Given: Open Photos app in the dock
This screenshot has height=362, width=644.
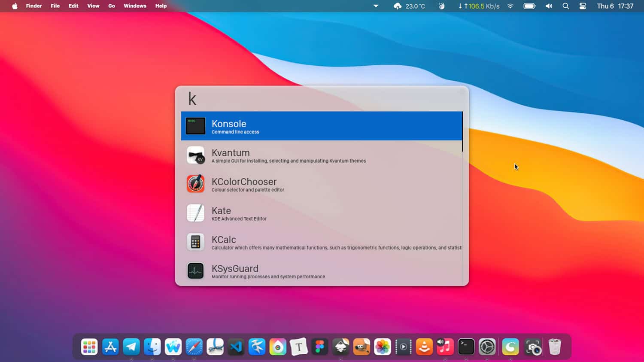Looking at the screenshot, I should click(383, 347).
